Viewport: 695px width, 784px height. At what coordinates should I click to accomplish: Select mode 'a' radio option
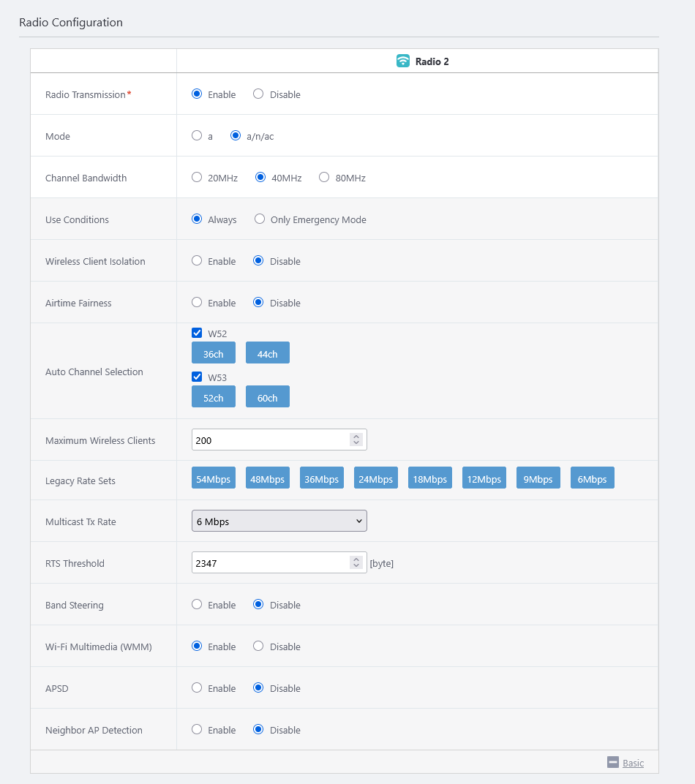point(197,136)
